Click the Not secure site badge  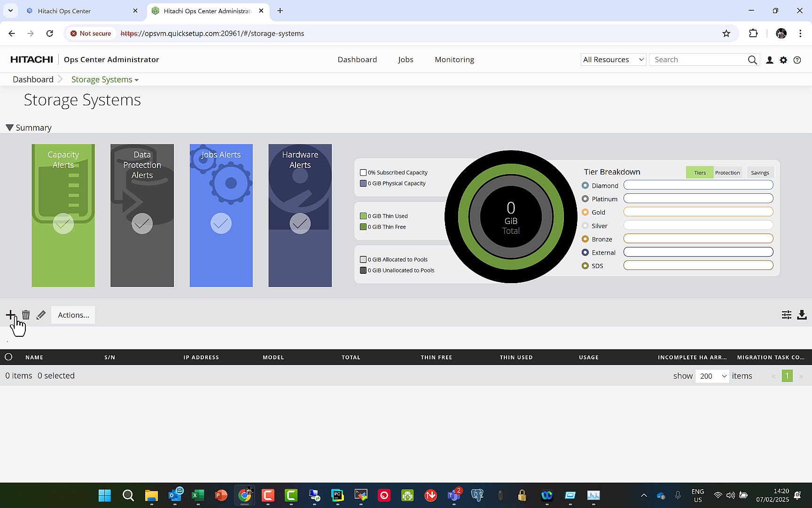pos(91,33)
